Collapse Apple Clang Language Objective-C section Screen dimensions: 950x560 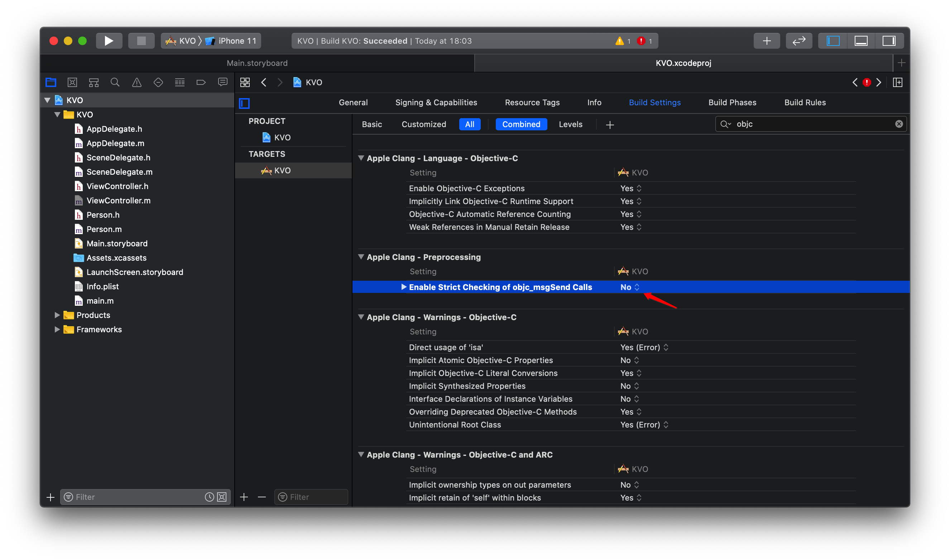click(x=361, y=158)
